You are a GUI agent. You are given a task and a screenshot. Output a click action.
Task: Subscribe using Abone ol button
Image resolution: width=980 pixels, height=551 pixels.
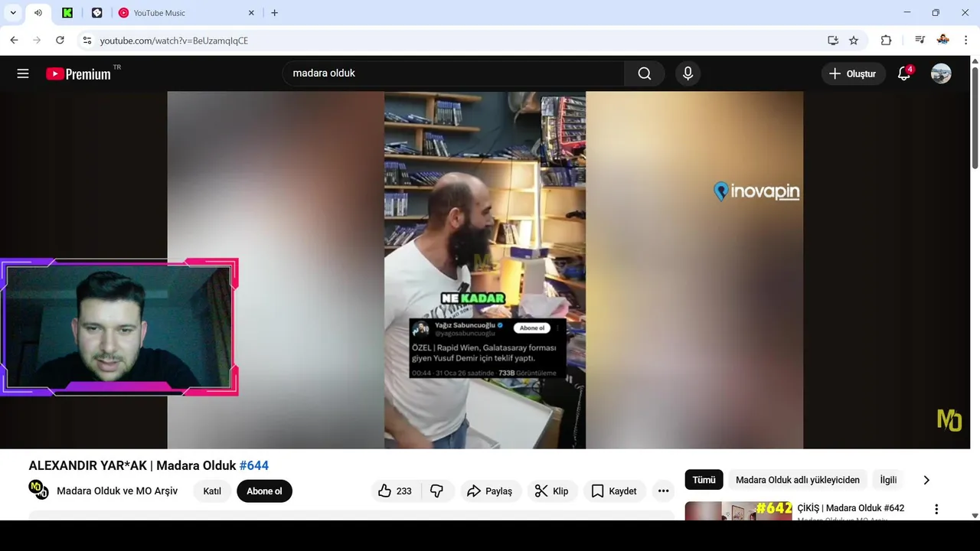click(264, 491)
